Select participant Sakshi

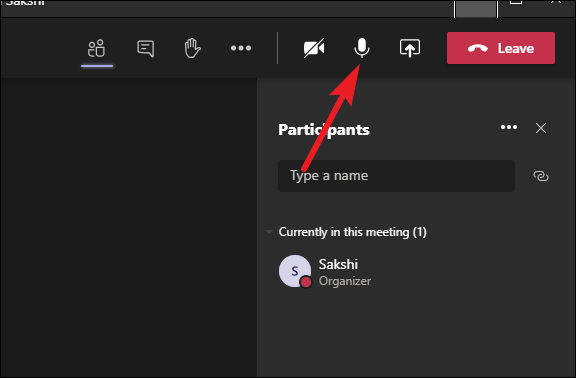click(x=415, y=272)
